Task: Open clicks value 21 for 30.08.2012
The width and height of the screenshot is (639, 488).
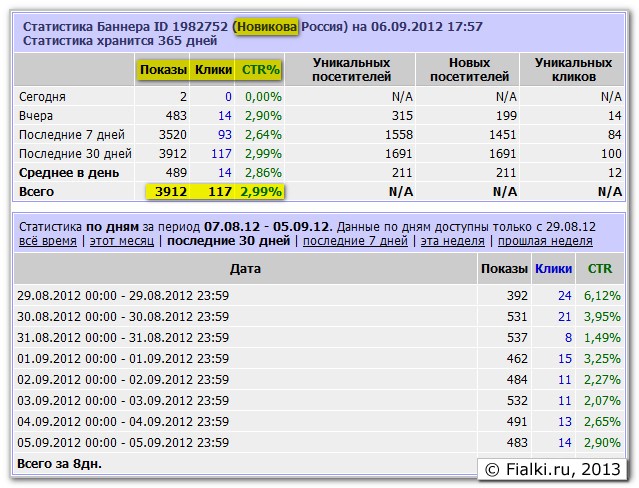Action: [x=564, y=317]
